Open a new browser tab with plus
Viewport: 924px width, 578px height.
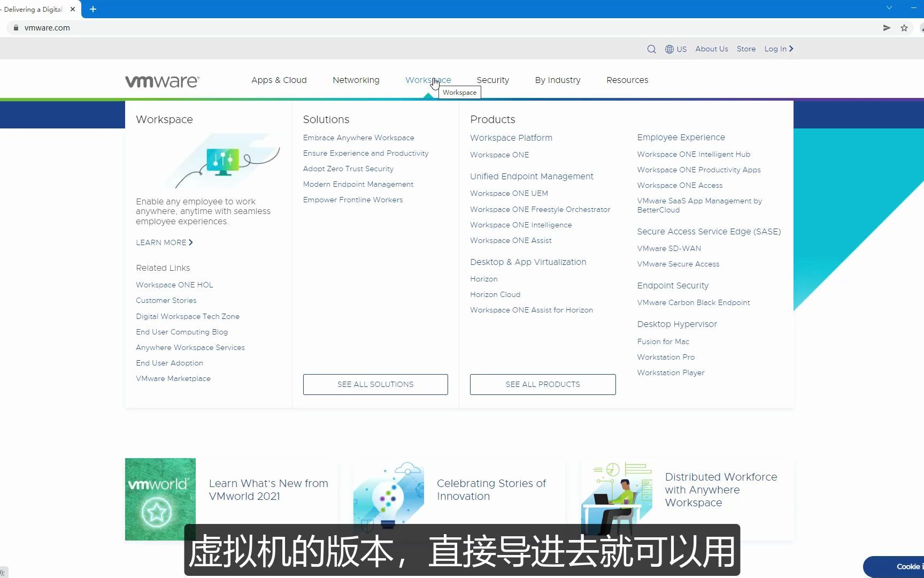click(x=93, y=9)
